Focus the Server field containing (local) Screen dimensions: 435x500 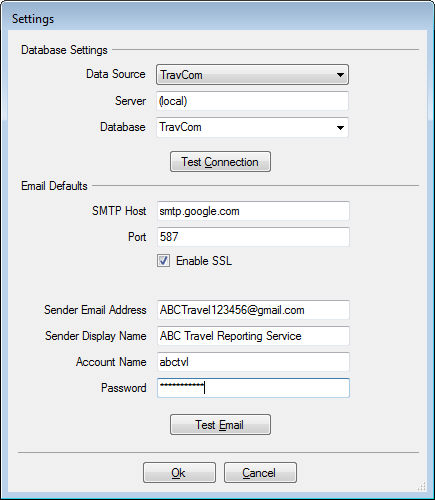(252, 101)
